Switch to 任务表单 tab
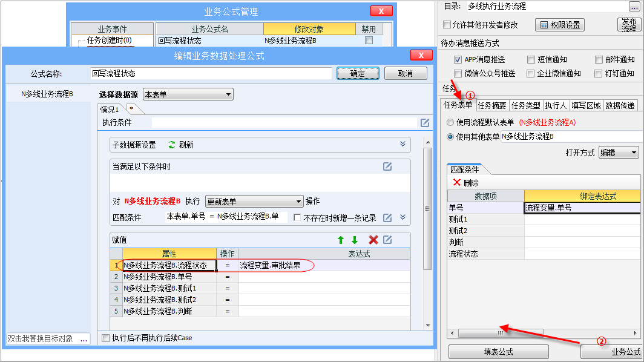 pyautogui.click(x=458, y=105)
